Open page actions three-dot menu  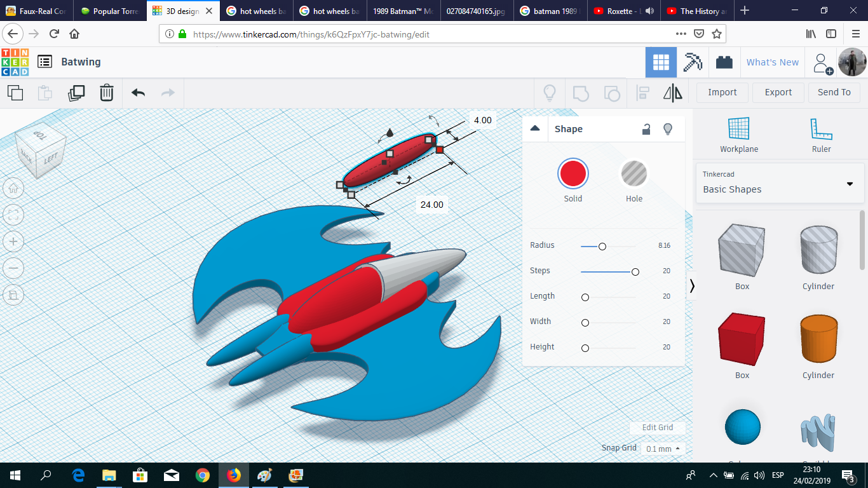tap(681, 34)
